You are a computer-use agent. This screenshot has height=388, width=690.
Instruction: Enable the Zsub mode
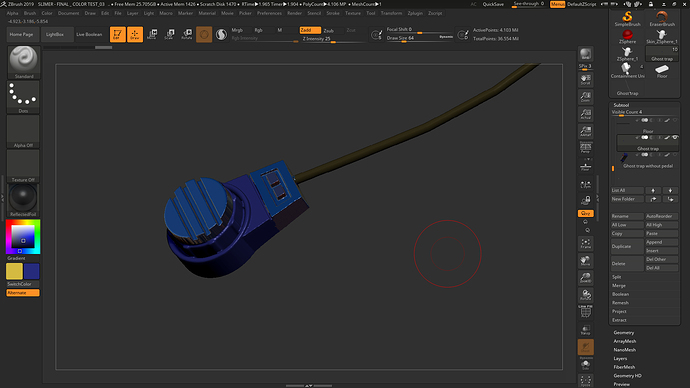point(329,30)
